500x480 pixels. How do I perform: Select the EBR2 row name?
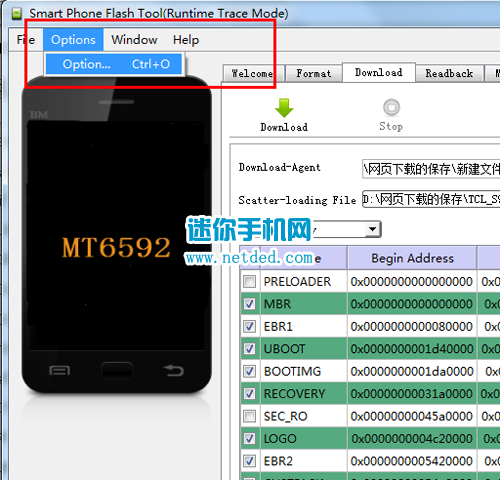[x=278, y=461]
